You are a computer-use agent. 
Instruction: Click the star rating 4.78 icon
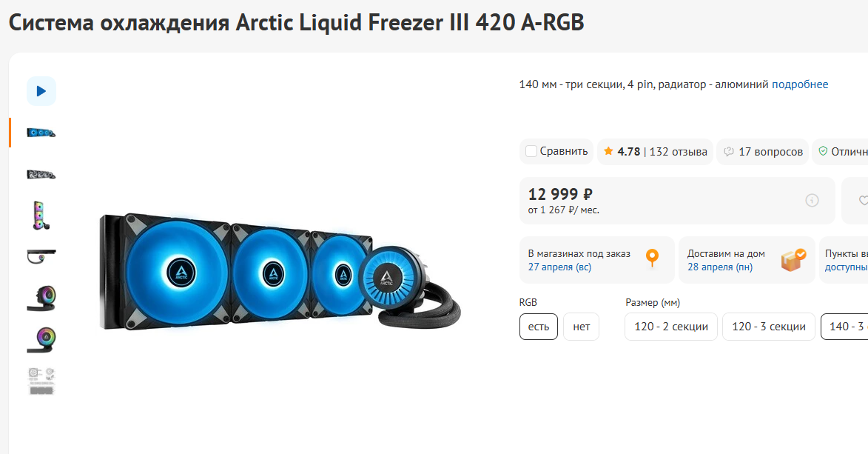[608, 151]
